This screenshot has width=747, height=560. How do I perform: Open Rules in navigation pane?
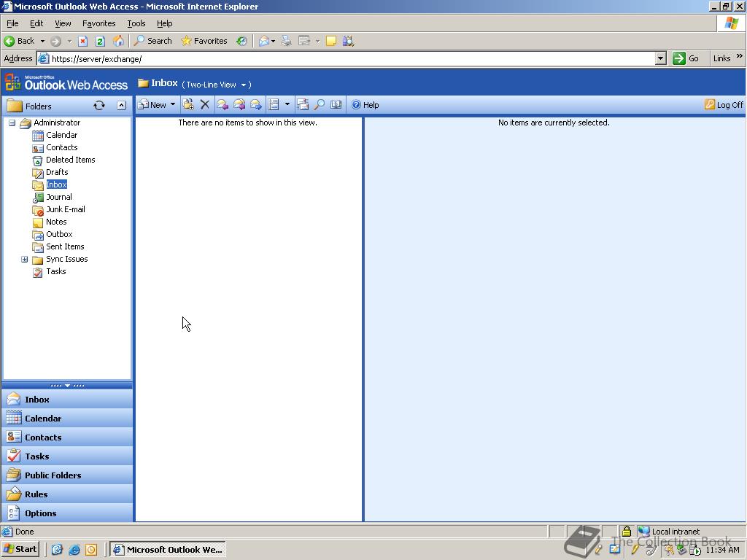67,494
